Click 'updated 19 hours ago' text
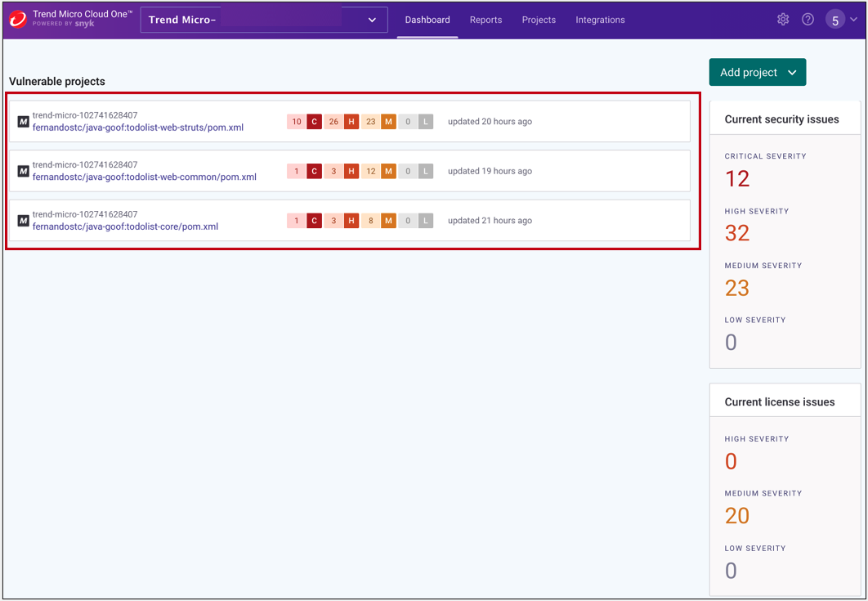 tap(490, 171)
